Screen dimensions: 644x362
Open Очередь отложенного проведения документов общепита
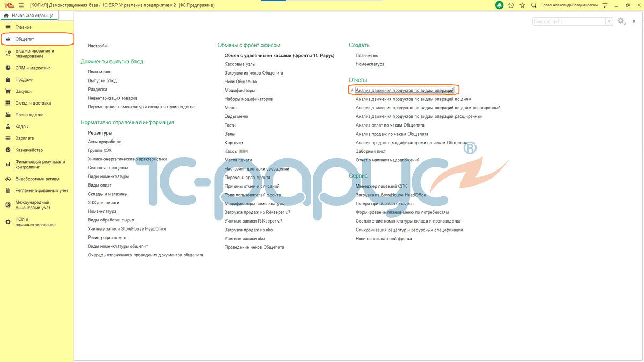tap(145, 255)
